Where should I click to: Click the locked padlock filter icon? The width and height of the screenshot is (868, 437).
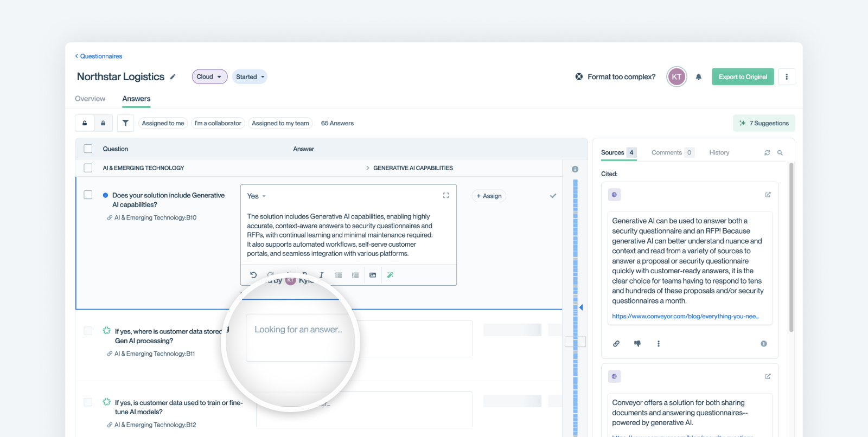(x=103, y=123)
